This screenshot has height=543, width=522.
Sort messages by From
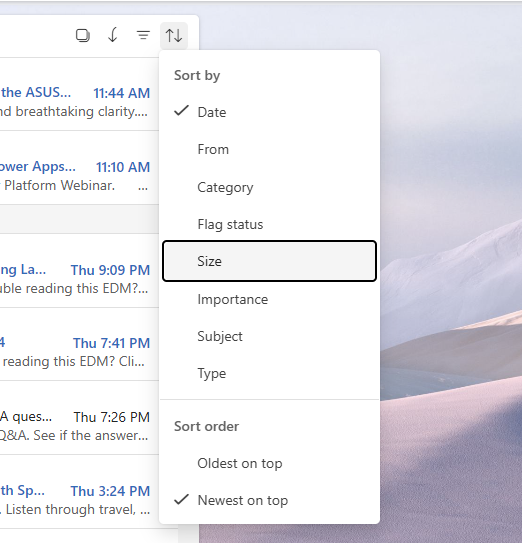coord(269,149)
